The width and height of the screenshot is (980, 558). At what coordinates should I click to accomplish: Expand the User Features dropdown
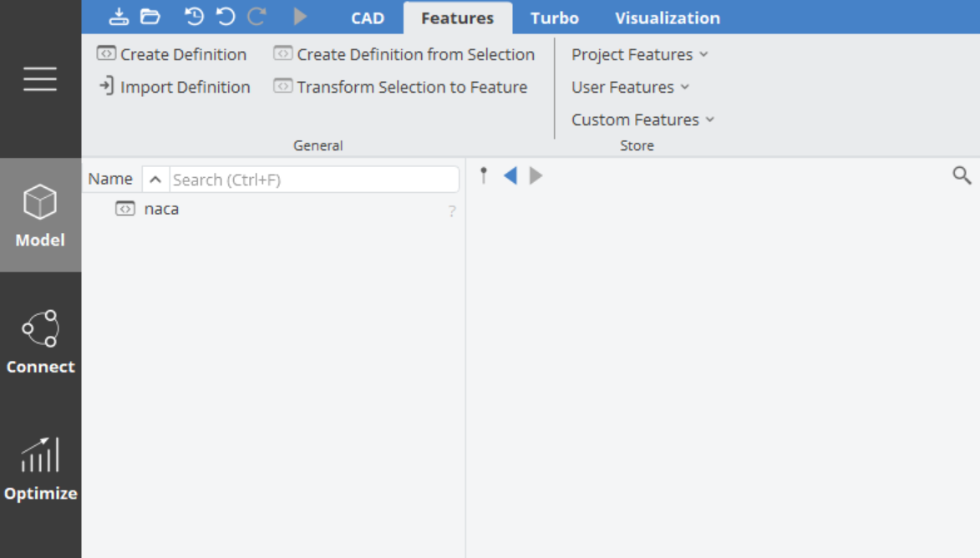click(630, 87)
